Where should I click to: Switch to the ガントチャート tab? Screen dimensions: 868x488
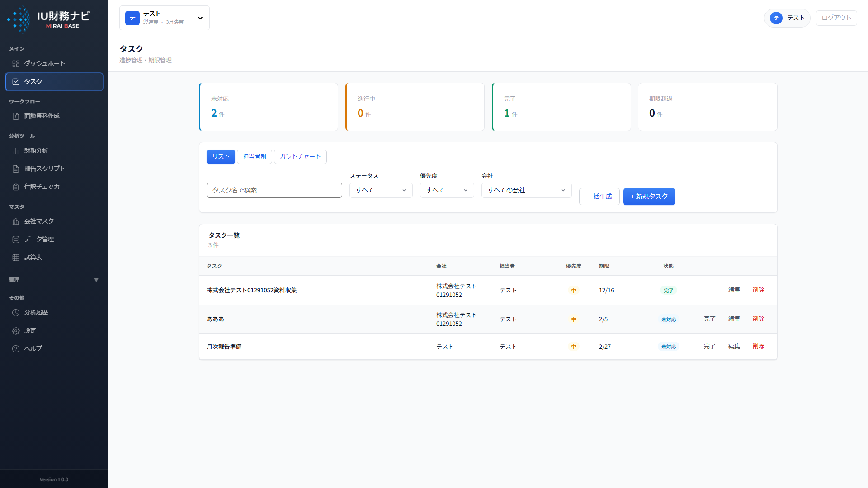[300, 157]
